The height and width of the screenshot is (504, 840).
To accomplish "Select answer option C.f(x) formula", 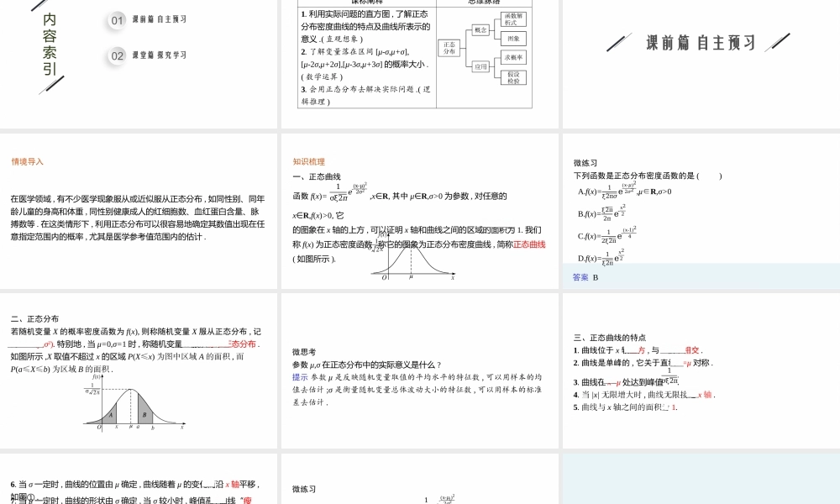I will click(x=607, y=235).
